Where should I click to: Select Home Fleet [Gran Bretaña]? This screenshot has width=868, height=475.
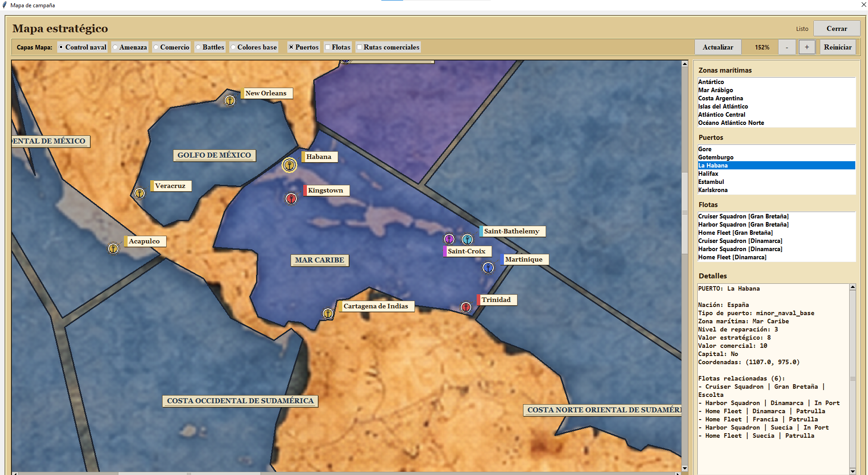776,233
